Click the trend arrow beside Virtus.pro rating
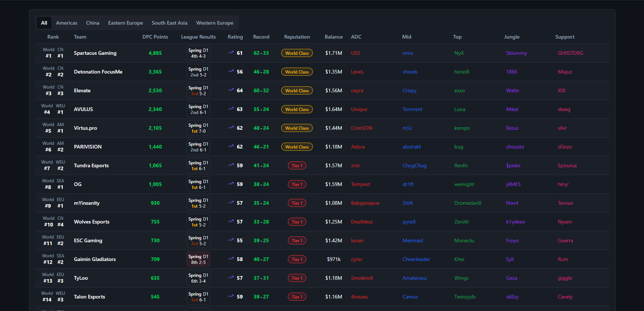This screenshot has height=311, width=644. (x=231, y=128)
